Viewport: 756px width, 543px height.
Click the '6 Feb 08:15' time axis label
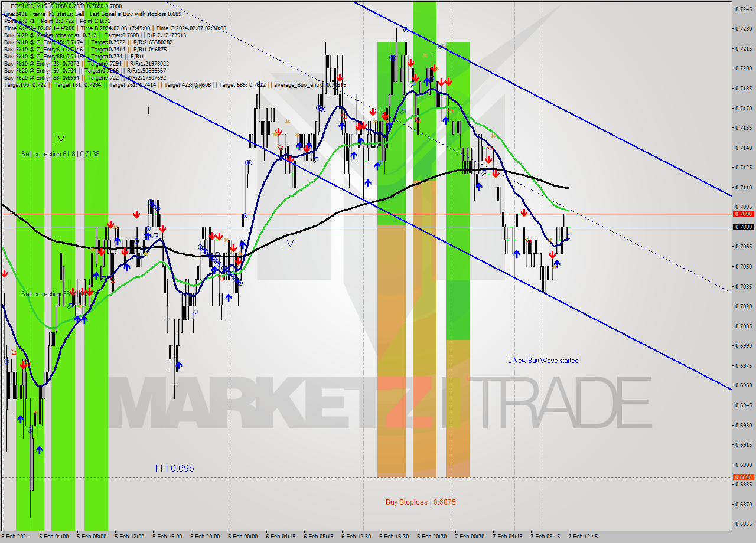coord(318,537)
